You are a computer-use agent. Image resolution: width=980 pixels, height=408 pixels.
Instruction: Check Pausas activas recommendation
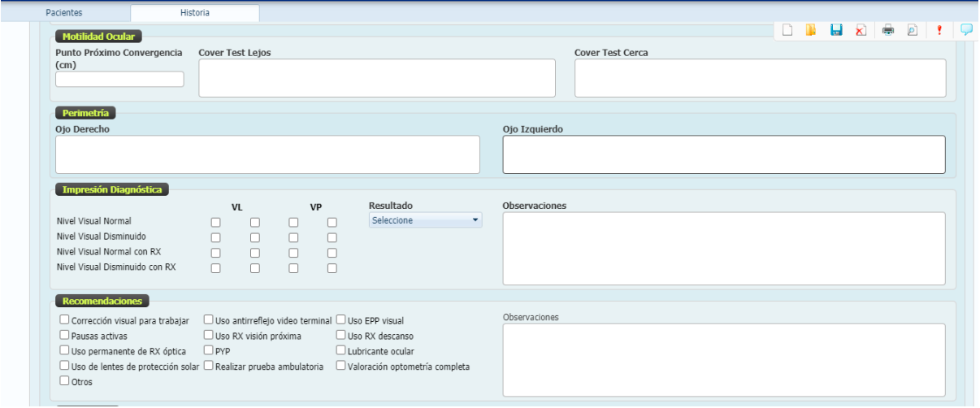(64, 335)
